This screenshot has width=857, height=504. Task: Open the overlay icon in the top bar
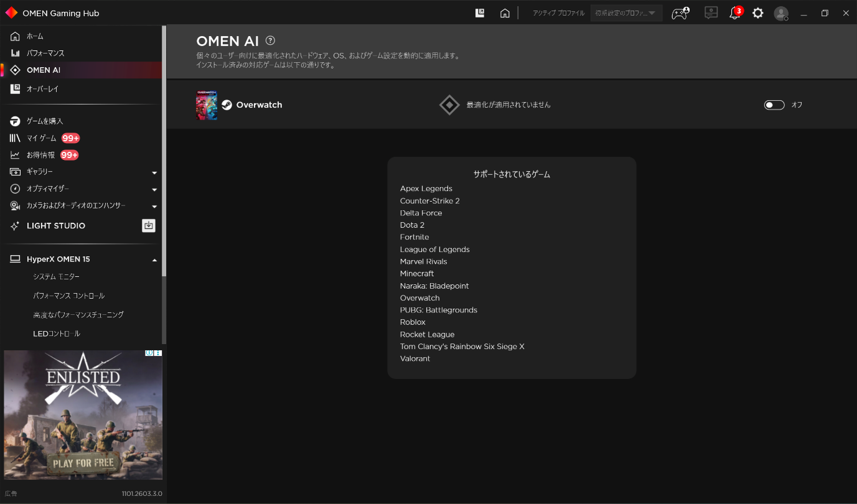point(480,13)
